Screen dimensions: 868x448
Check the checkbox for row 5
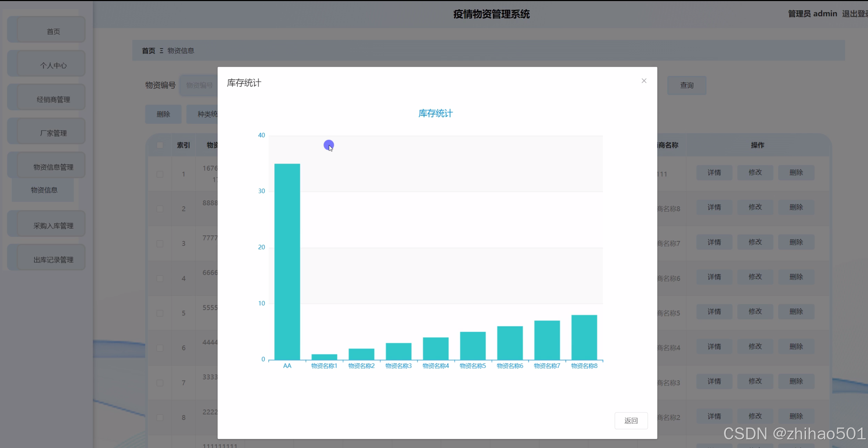[x=160, y=313]
